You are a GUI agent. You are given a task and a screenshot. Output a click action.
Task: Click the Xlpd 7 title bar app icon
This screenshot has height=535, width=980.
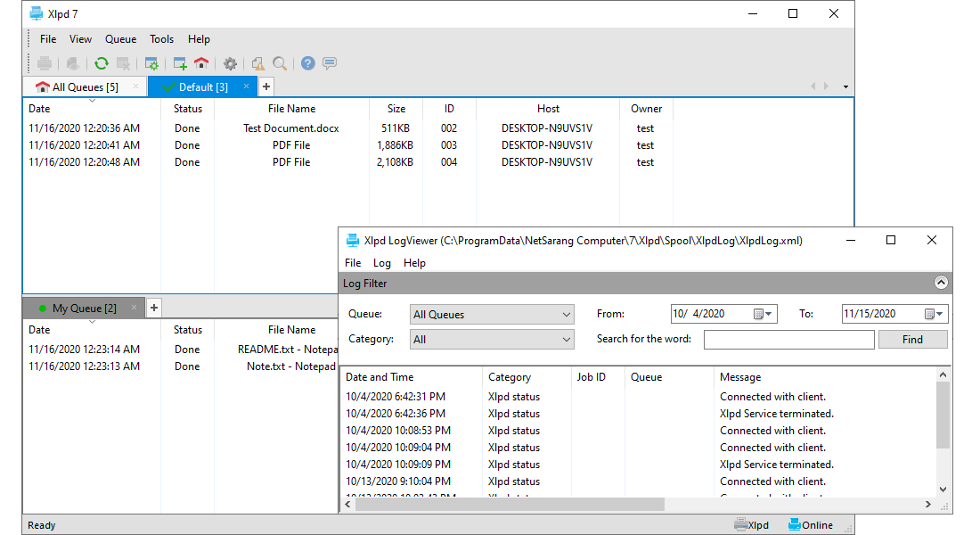(x=37, y=13)
